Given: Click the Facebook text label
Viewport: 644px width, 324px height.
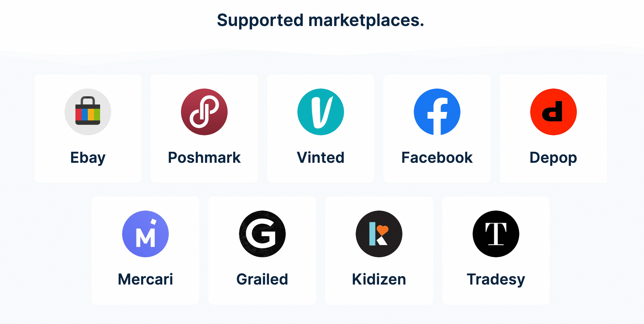Looking at the screenshot, I should tap(437, 157).
